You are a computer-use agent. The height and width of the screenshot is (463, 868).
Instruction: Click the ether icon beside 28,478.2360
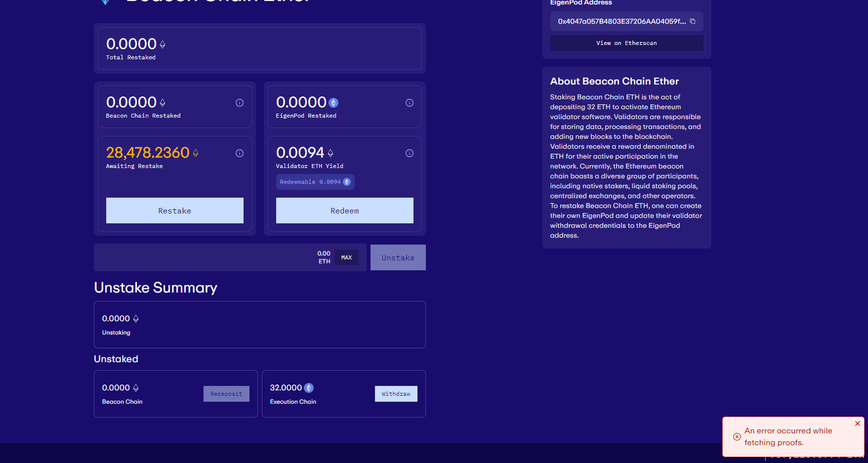(196, 153)
